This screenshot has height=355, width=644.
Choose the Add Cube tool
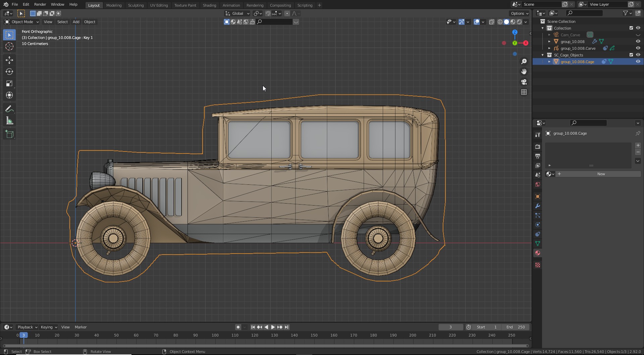9,134
